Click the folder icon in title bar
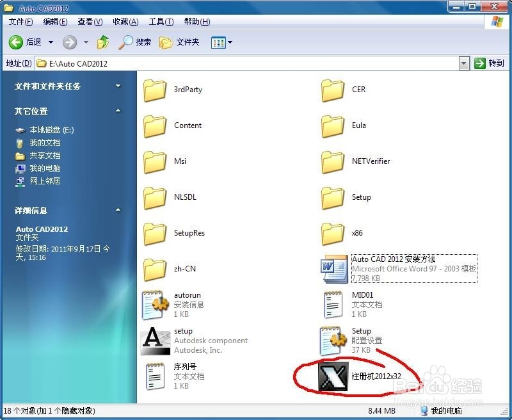512x420 pixels. [9, 7]
